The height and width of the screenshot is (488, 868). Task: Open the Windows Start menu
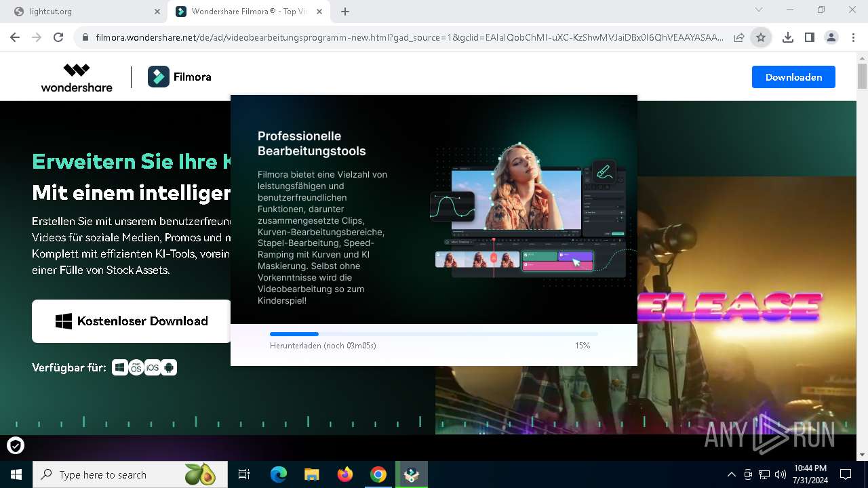[x=16, y=474]
